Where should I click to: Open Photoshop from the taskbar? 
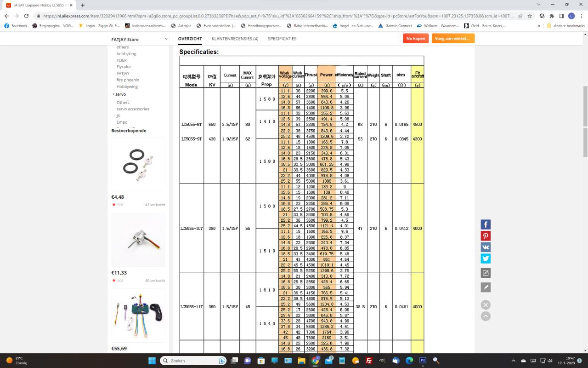tap(423, 361)
